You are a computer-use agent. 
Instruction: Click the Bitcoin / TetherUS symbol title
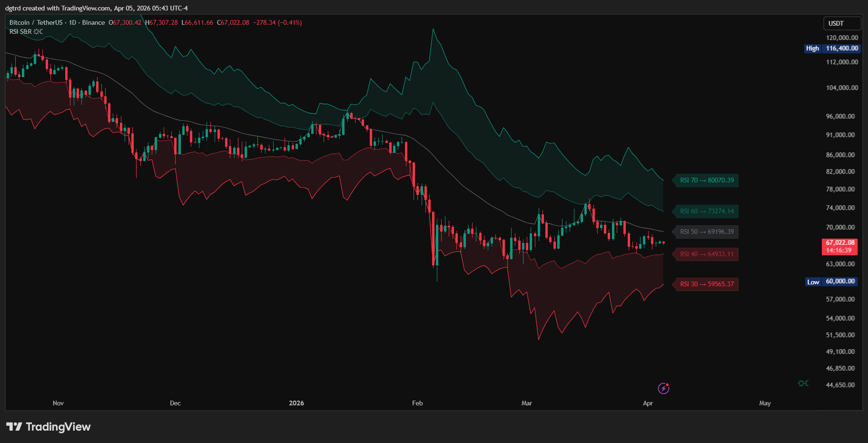tap(36, 22)
